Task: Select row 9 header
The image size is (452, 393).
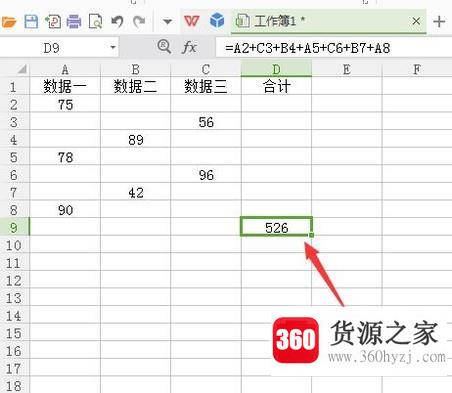Action: click(x=14, y=228)
